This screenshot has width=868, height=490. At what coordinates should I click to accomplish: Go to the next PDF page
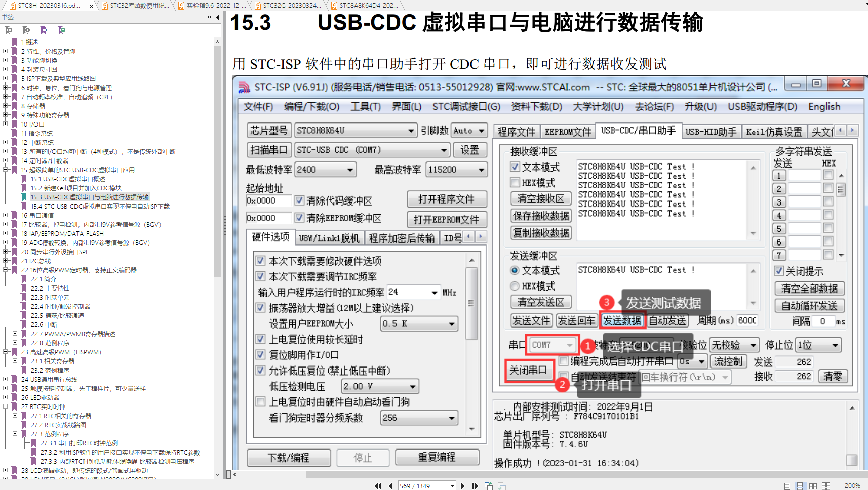[462, 486]
